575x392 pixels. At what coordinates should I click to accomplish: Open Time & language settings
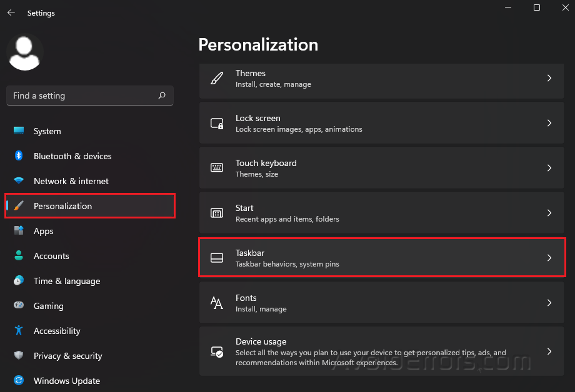coord(67,281)
